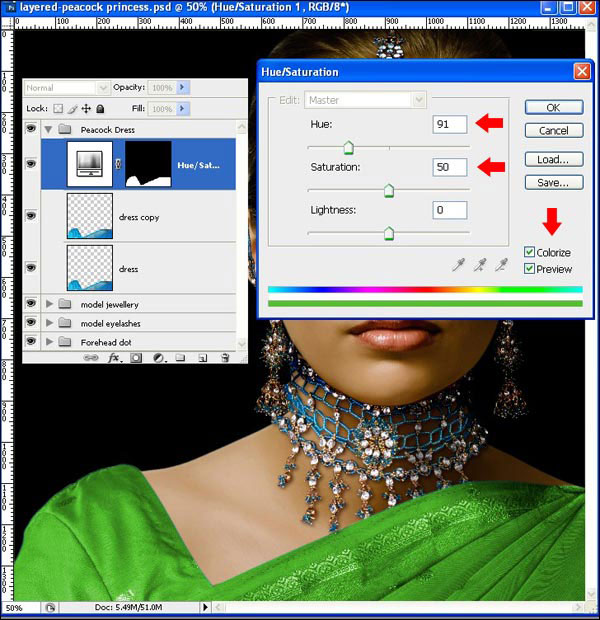600x620 pixels.
Task: Click the add layer mask icon
Action: [x=136, y=357]
